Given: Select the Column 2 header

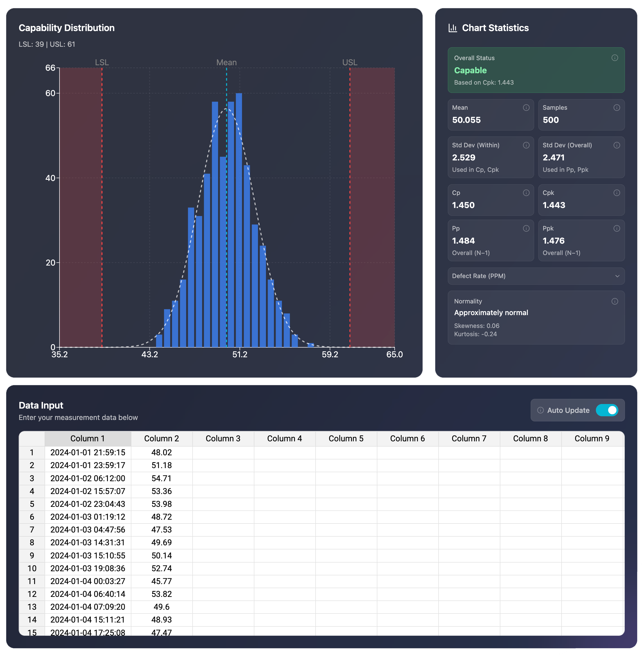Looking at the screenshot, I should 162,439.
